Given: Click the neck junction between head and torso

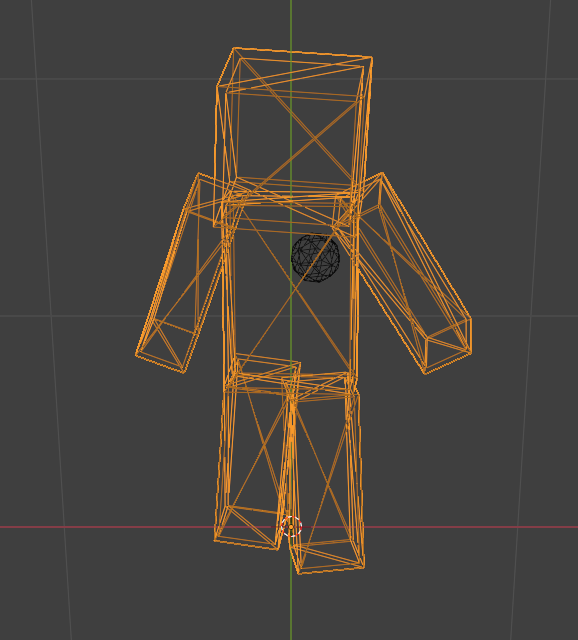Looking at the screenshot, I should point(291,192).
